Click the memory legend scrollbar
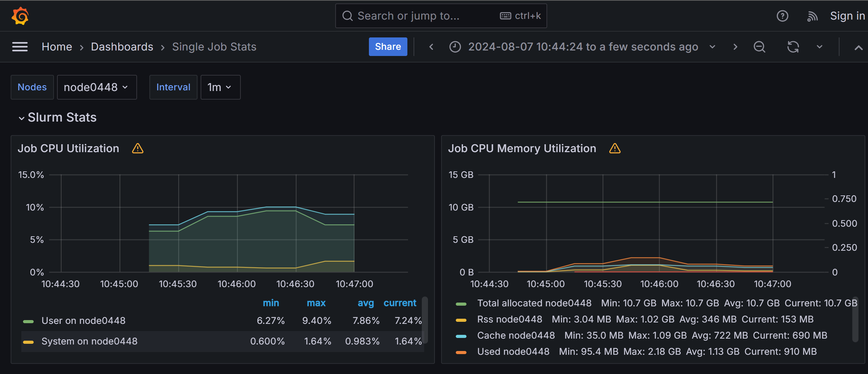Screen dimensions: 868x374 coord(855,319)
